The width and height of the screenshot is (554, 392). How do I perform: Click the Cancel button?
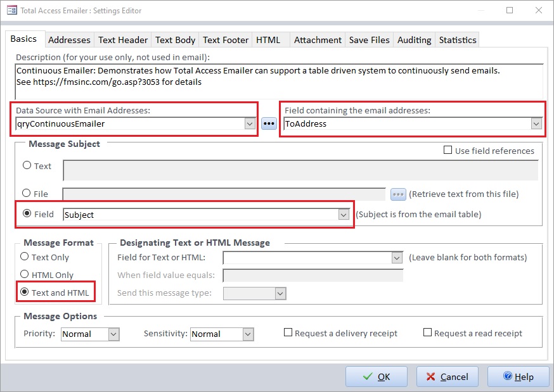pos(448,377)
